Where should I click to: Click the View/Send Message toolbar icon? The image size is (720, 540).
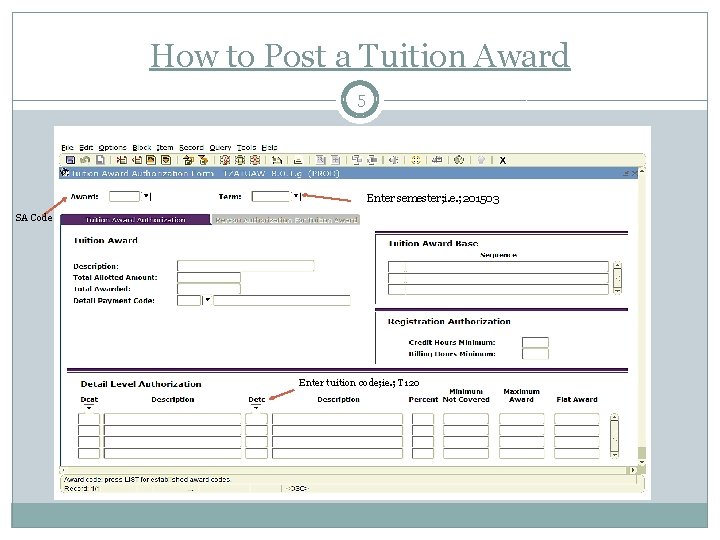[277, 160]
